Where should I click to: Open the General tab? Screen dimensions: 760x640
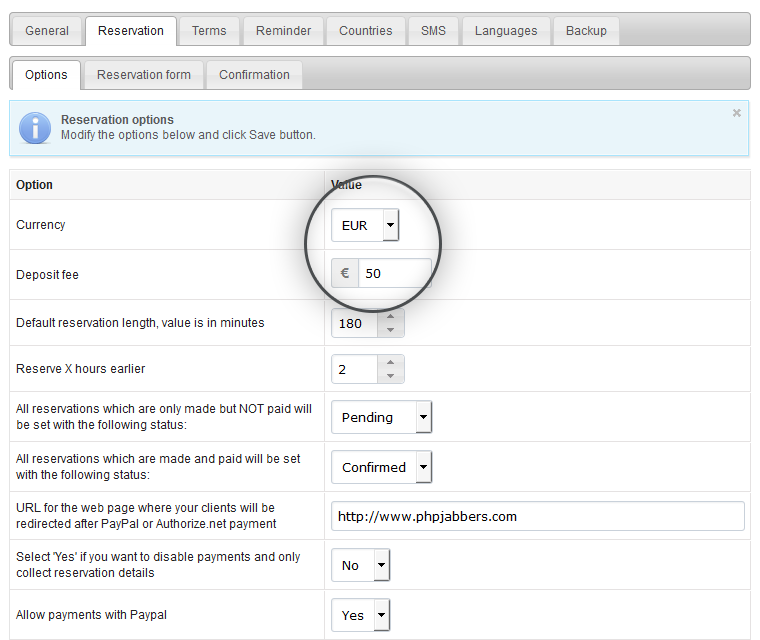click(x=47, y=31)
